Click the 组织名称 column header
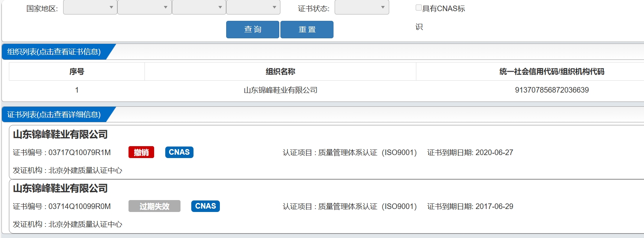Viewport: 644px width, 238px height. pyautogui.click(x=280, y=71)
